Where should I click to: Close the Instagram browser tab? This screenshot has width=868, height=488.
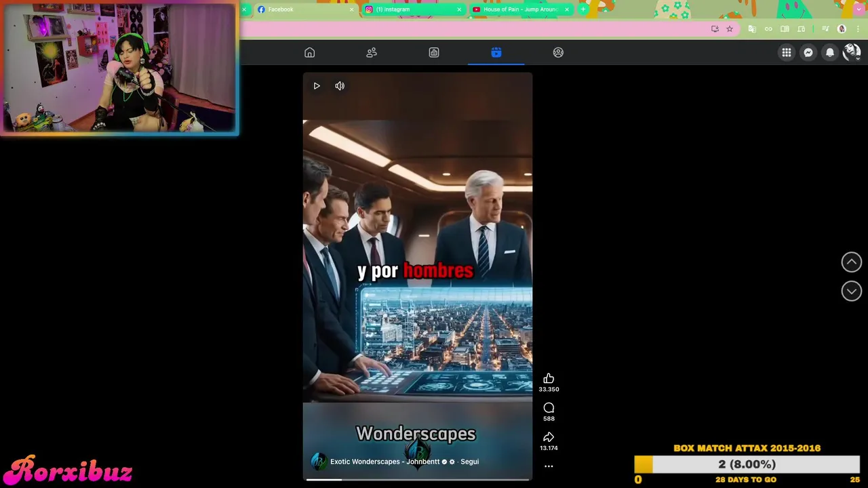[459, 9]
